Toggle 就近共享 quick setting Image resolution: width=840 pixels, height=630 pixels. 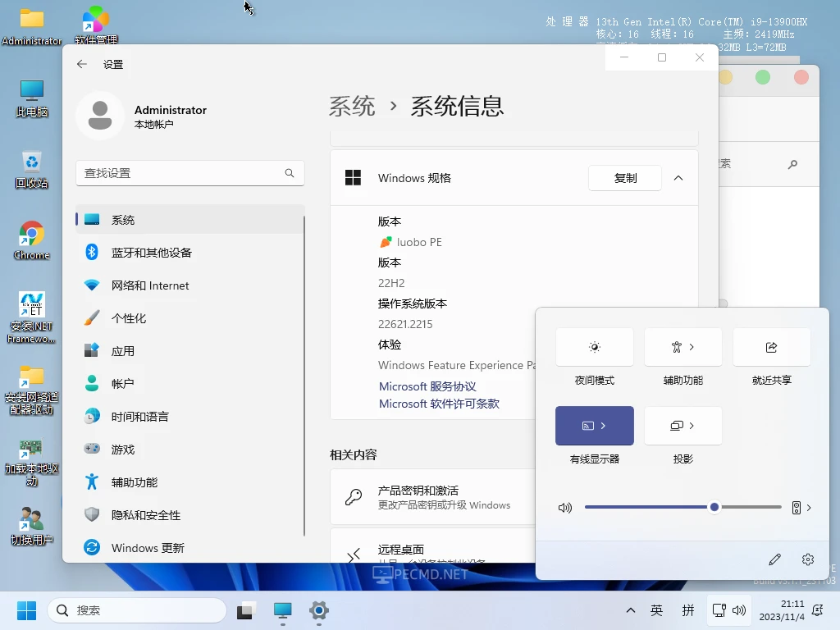coord(771,347)
